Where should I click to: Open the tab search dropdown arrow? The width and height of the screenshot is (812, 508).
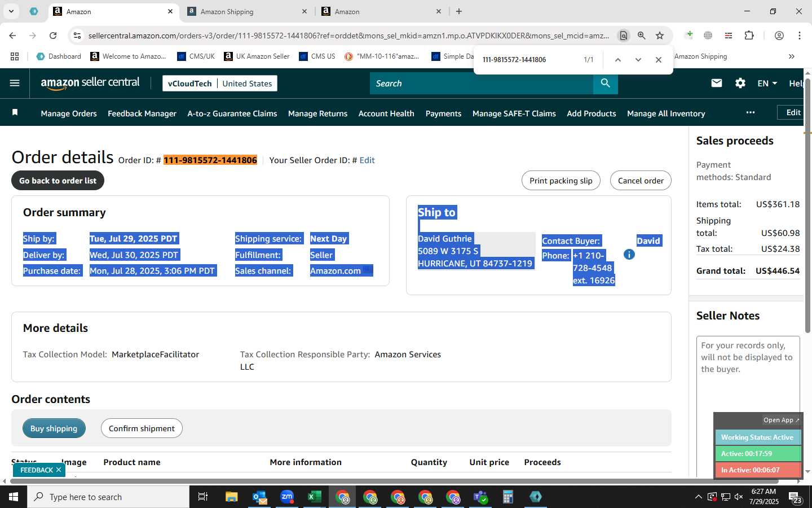11,11
